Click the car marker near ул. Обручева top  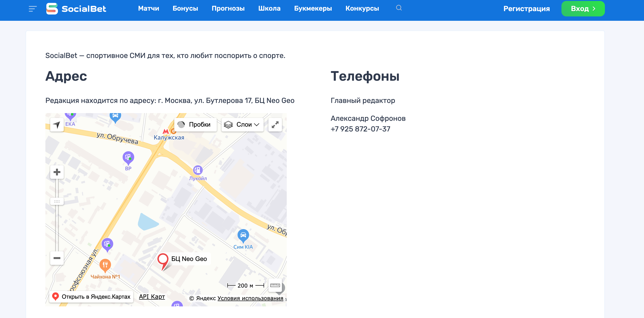coord(115,118)
